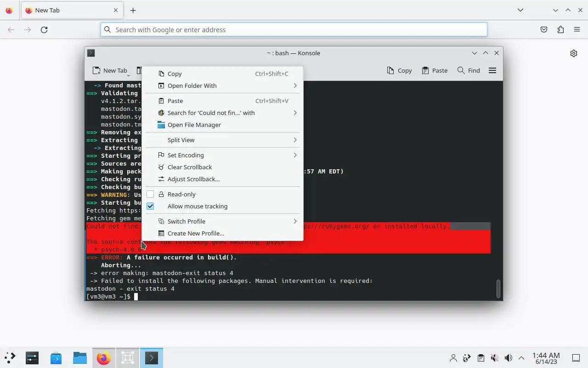Screen dimensions: 588x368
Task: Expand arrow beside Open Folder With
Action: coord(295,86)
